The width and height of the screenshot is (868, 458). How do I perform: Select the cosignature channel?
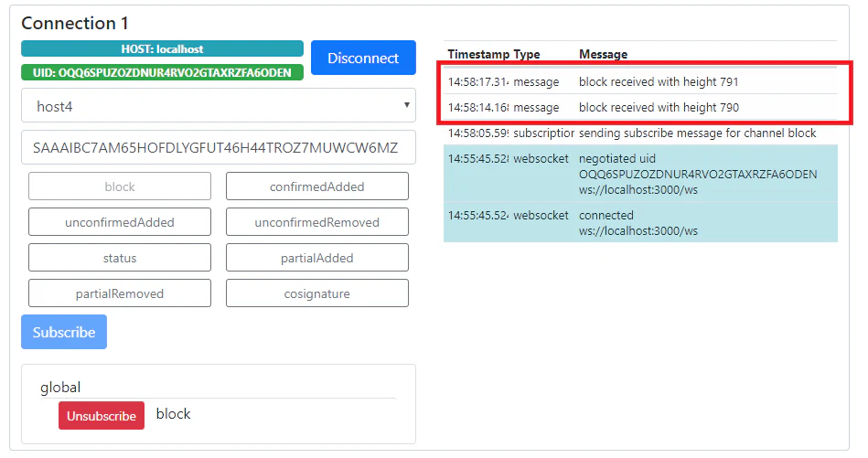click(x=317, y=293)
